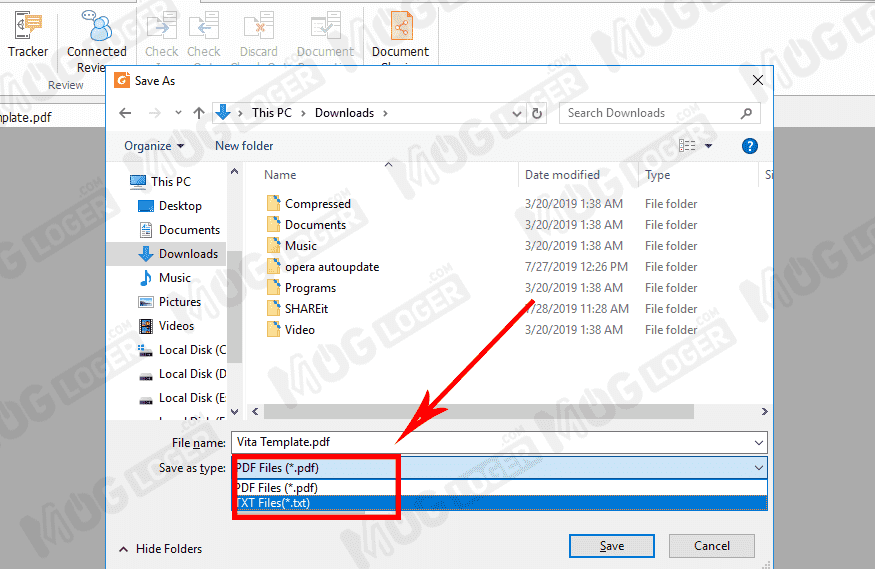This screenshot has width=875, height=569.
Task: Choose TXT Files(*.txt) from the list
Action: pos(499,503)
